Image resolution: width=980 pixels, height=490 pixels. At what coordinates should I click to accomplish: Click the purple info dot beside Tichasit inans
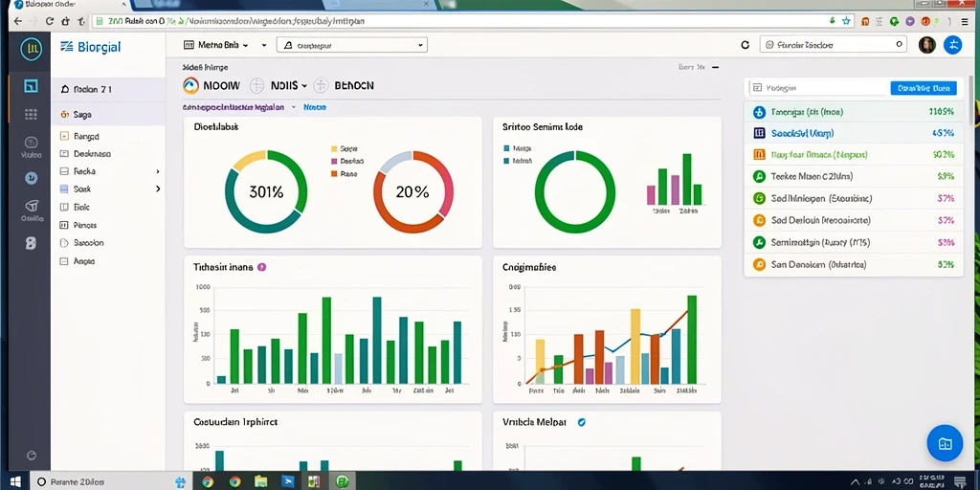(262, 267)
